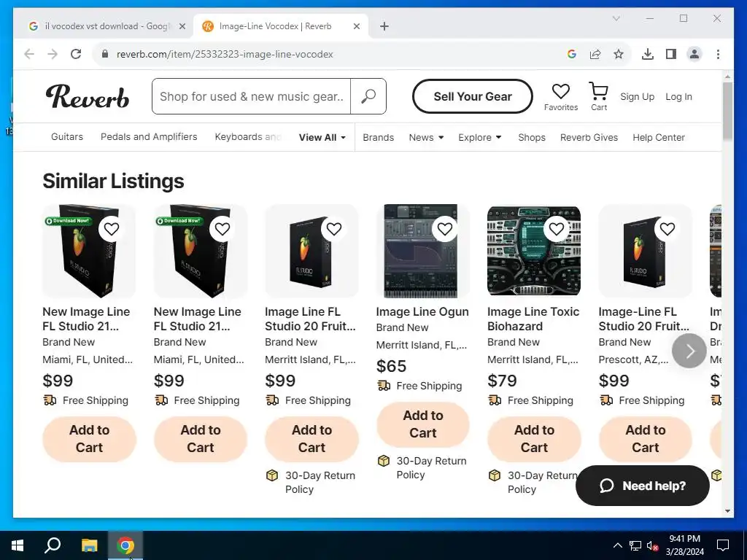Screen dimensions: 747x560
Task: Open Chrome profile avatar
Action: [x=694, y=54]
